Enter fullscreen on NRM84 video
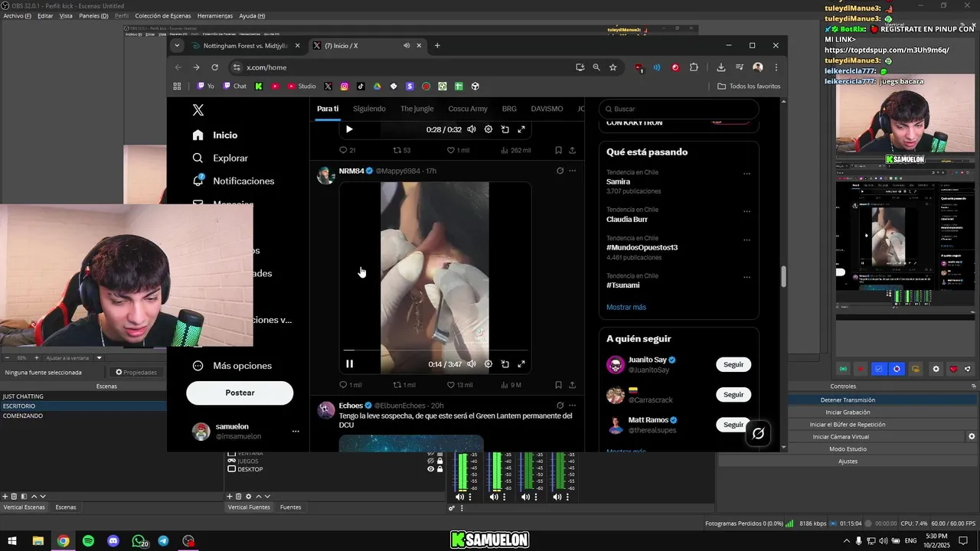This screenshot has height=551, width=980. (x=521, y=364)
